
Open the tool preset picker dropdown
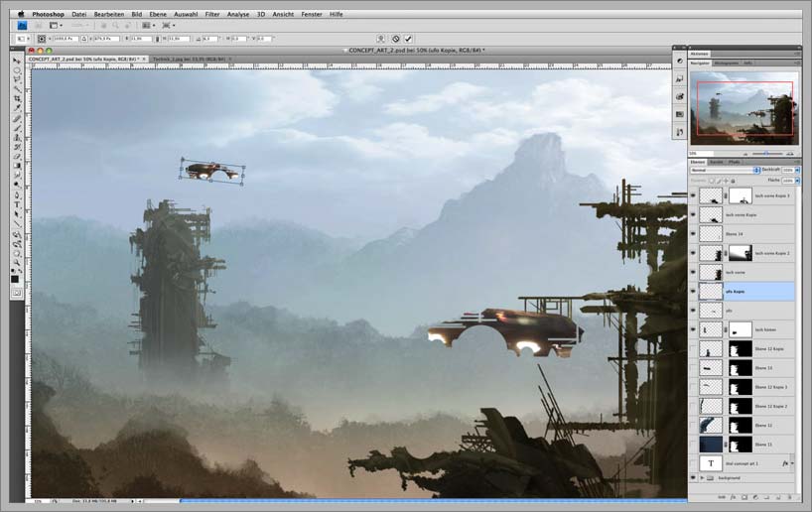[23, 39]
